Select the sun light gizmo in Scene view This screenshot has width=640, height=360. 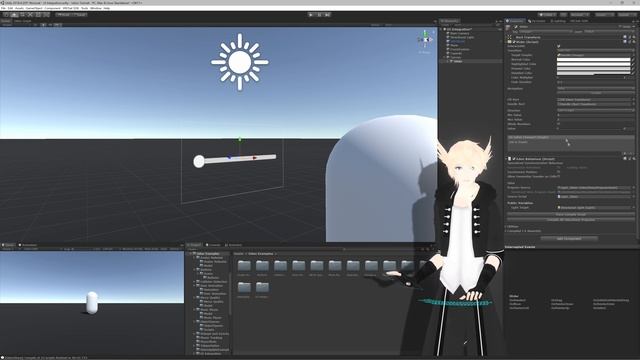pyautogui.click(x=240, y=62)
